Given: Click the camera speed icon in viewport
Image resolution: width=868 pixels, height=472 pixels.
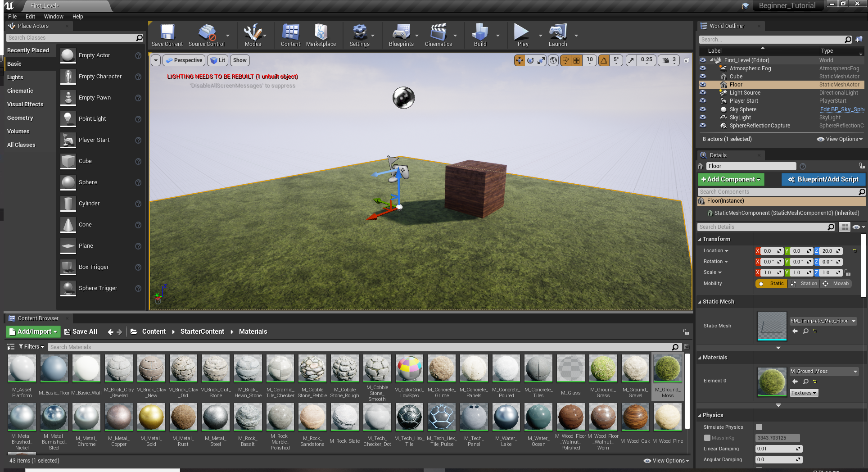Looking at the screenshot, I should [666, 60].
